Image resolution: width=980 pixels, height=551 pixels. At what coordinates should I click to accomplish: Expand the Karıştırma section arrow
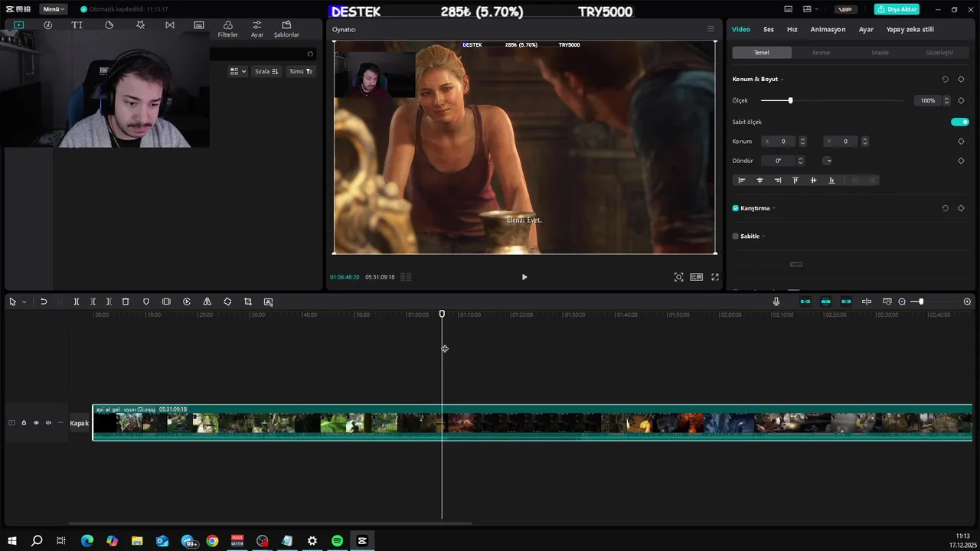pyautogui.click(x=774, y=208)
